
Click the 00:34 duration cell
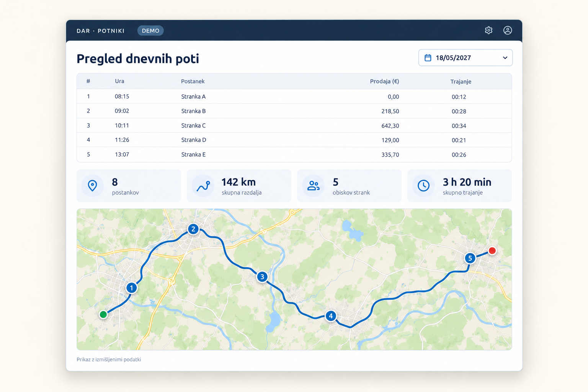tap(459, 126)
